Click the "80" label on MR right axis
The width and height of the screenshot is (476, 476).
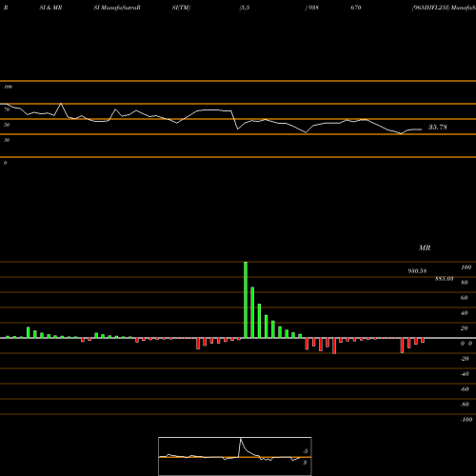pyautogui.click(x=465, y=283)
